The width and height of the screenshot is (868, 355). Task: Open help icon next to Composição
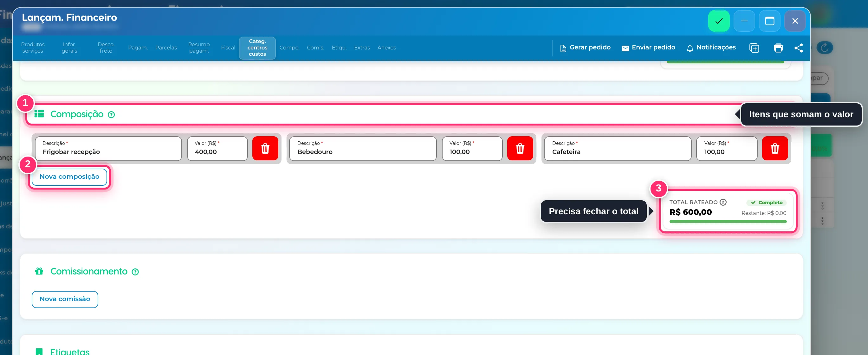pos(111,115)
